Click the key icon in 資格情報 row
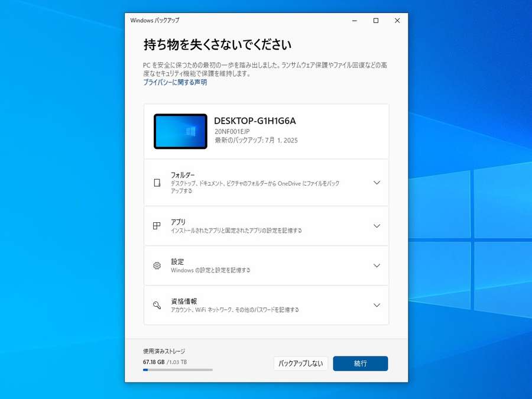 tap(157, 305)
